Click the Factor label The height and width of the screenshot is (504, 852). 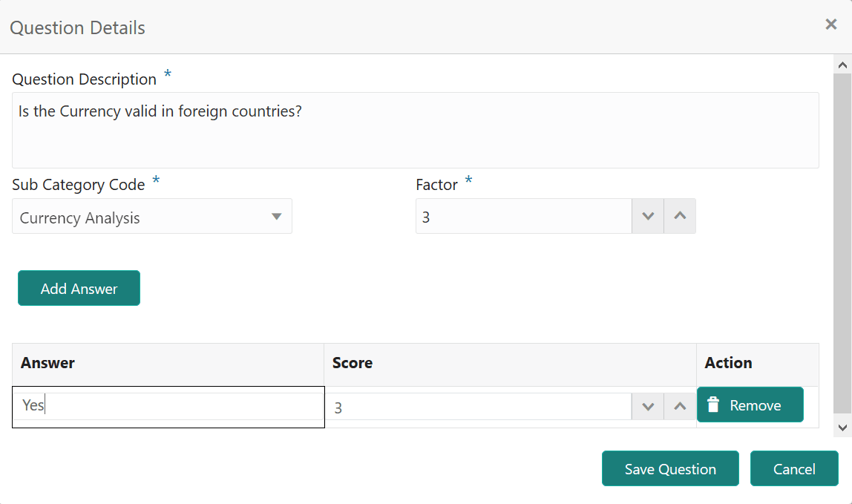(436, 185)
